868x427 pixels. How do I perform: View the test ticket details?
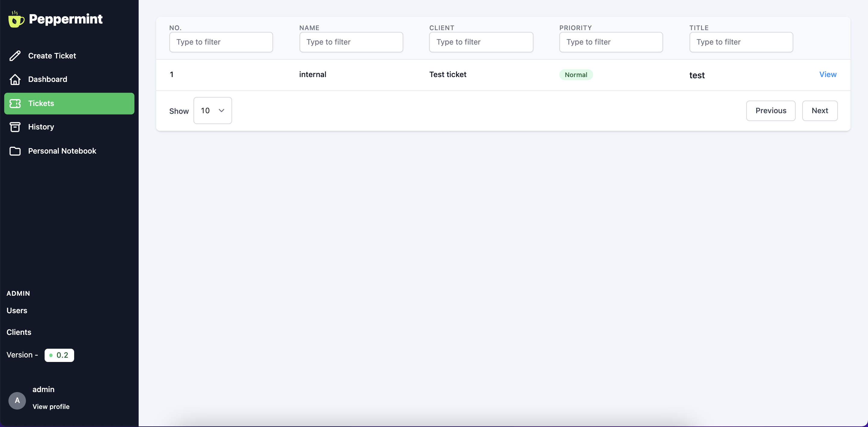click(x=828, y=74)
